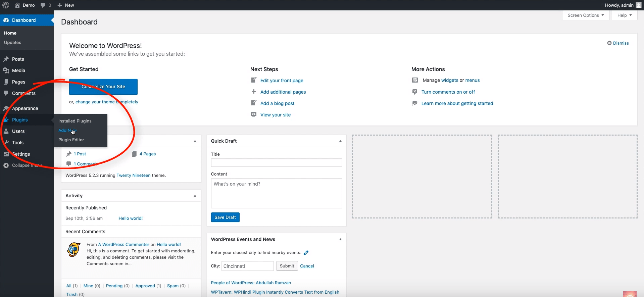
Task: Collapse the Quick Draft widget
Action: click(x=340, y=141)
